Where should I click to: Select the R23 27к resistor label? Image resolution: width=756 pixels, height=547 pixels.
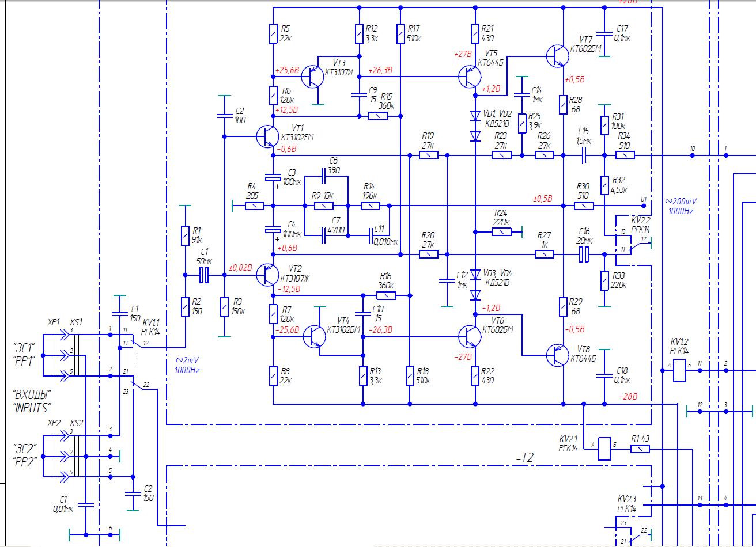pos(501,140)
